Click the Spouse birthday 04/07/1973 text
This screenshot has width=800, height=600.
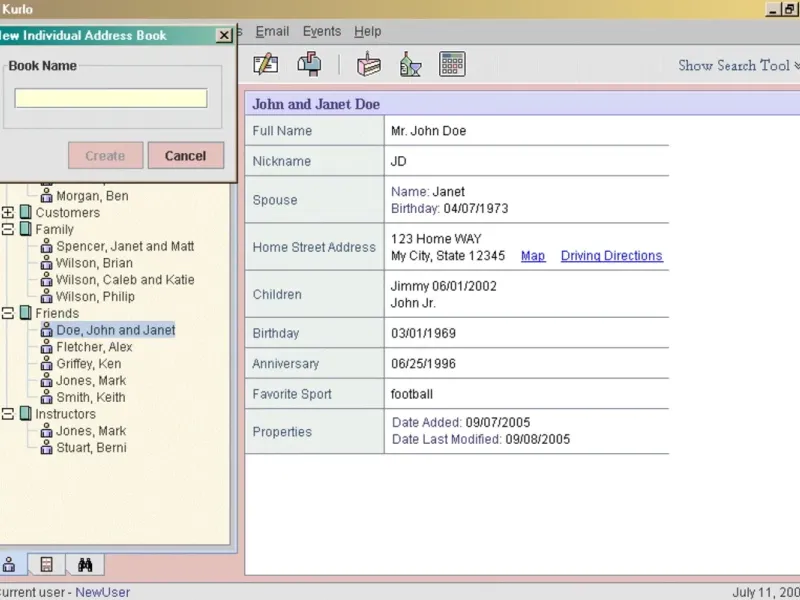[476, 209]
